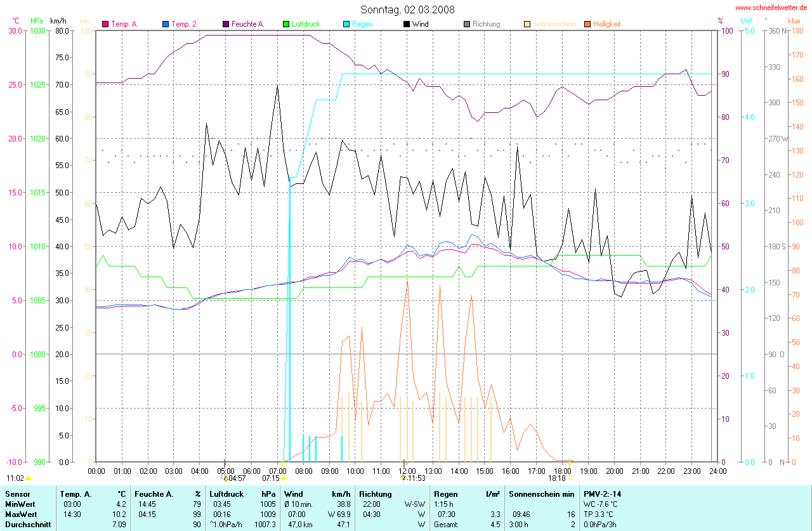Click the °C axis unit label
The height and width of the screenshot is (531, 812).
pyautogui.click(x=16, y=21)
